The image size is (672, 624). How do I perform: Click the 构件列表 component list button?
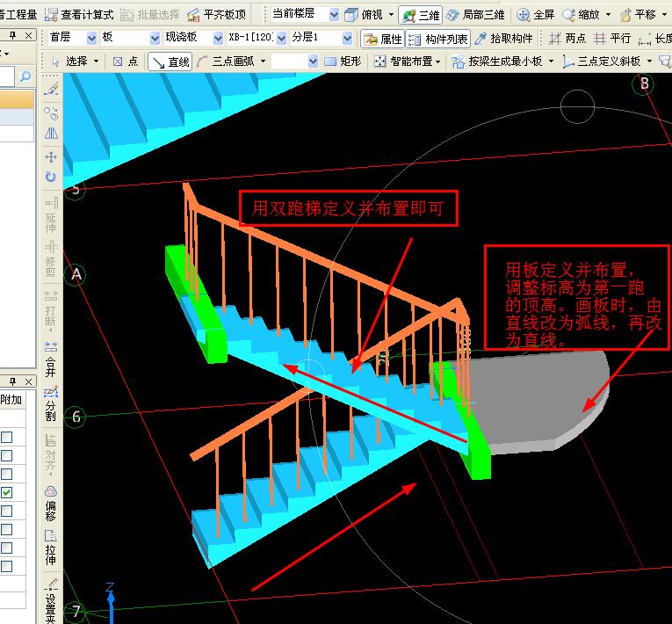coord(438,39)
